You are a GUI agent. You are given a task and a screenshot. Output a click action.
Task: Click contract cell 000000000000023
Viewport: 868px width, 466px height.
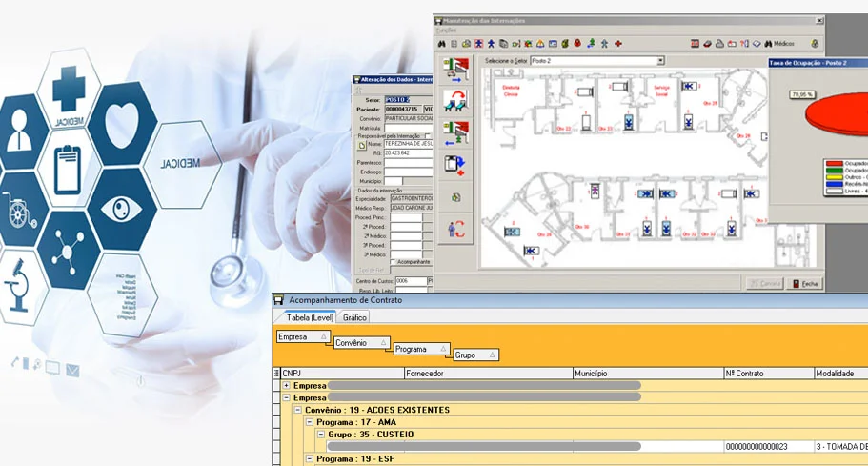[x=768, y=447]
